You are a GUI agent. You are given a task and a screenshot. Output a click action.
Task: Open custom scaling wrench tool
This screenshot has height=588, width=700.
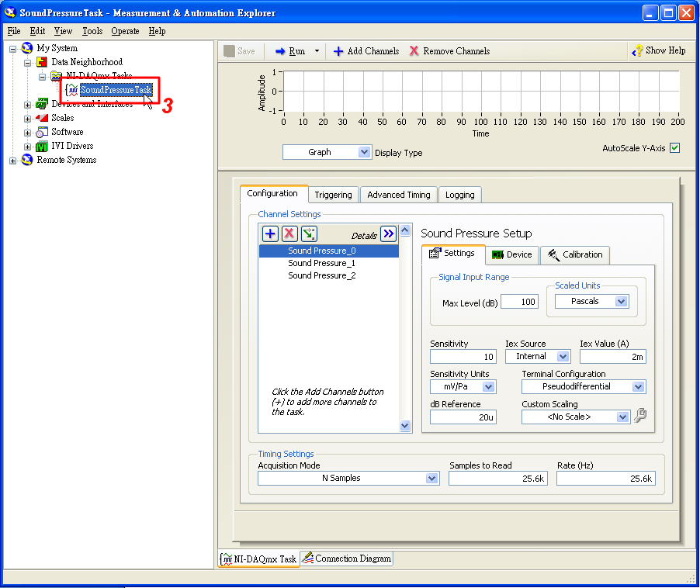pyautogui.click(x=640, y=416)
